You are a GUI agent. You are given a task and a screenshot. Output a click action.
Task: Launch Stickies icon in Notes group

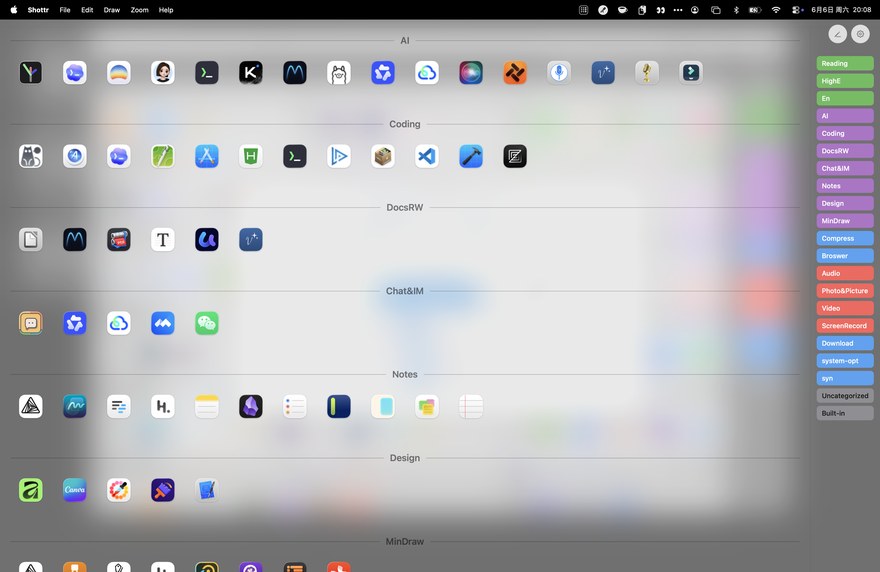[x=427, y=406]
